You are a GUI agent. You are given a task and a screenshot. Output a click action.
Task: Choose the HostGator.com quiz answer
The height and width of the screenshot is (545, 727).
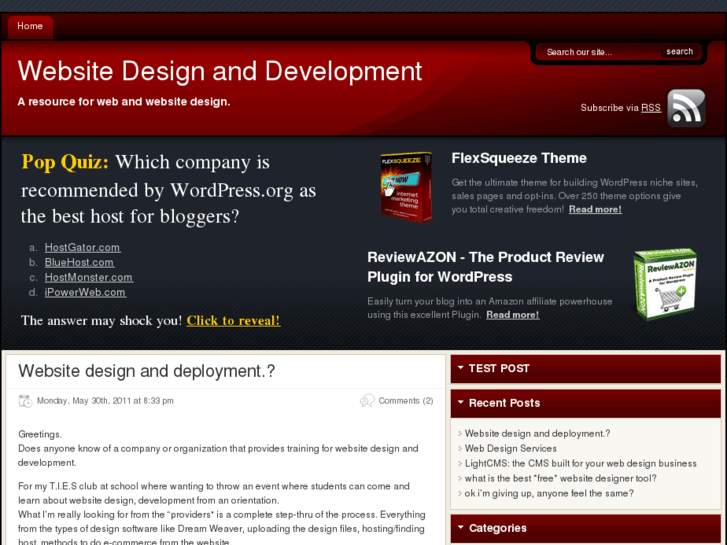[83, 247]
